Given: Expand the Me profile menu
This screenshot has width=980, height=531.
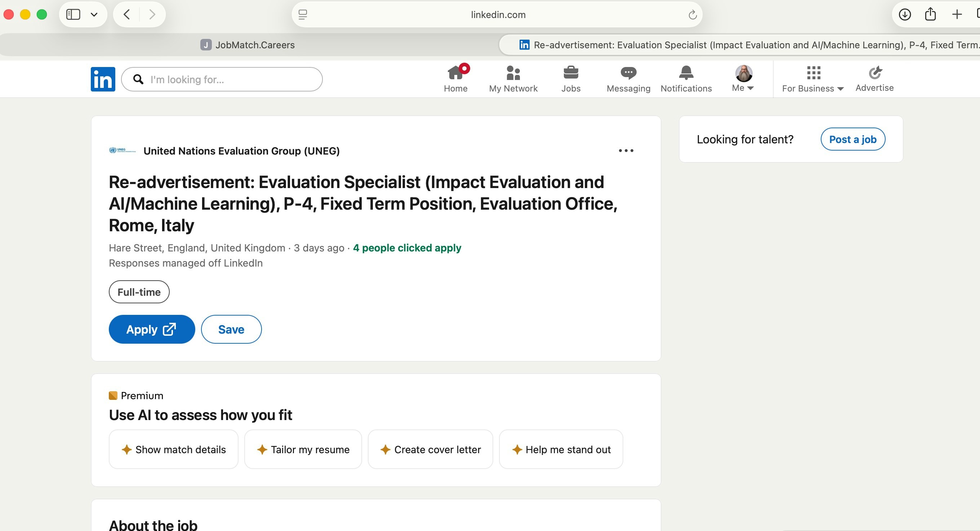Looking at the screenshot, I should [x=743, y=79].
